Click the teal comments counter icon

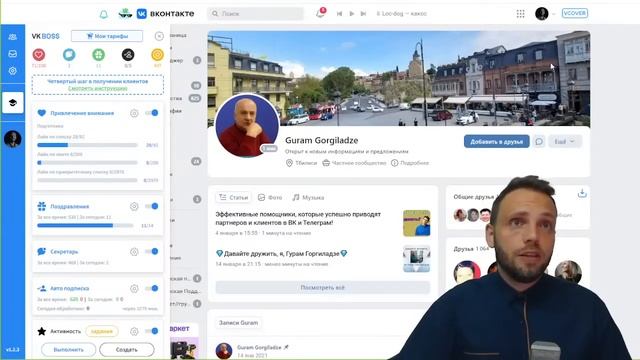[x=69, y=55]
